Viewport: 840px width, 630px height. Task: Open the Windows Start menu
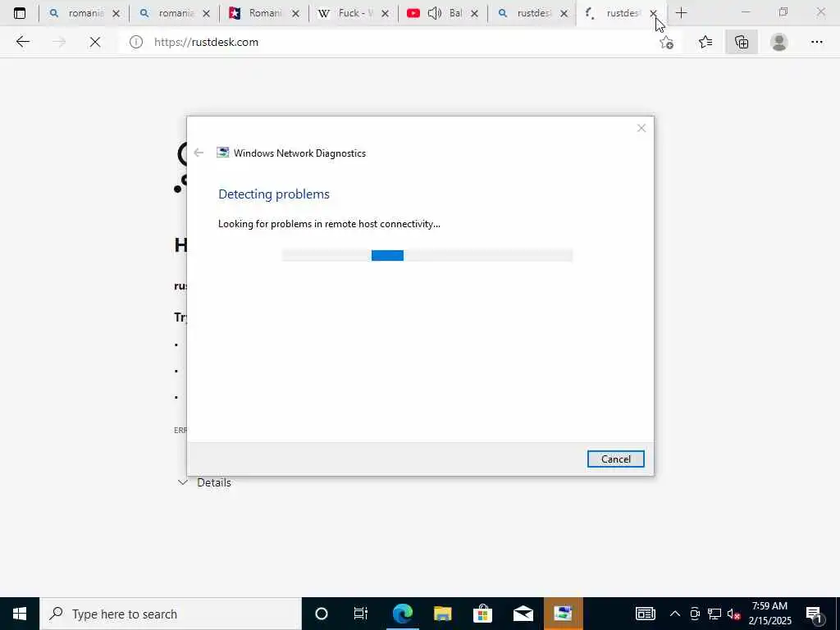tap(20, 614)
